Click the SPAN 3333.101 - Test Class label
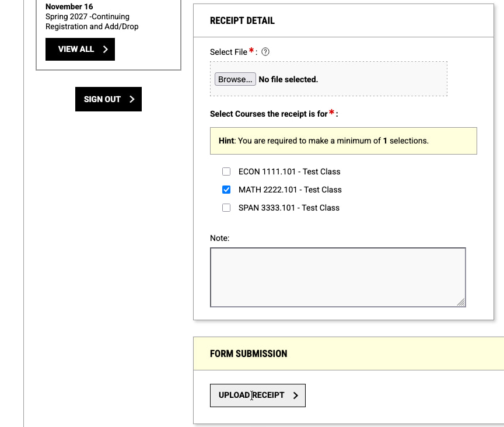 point(289,208)
